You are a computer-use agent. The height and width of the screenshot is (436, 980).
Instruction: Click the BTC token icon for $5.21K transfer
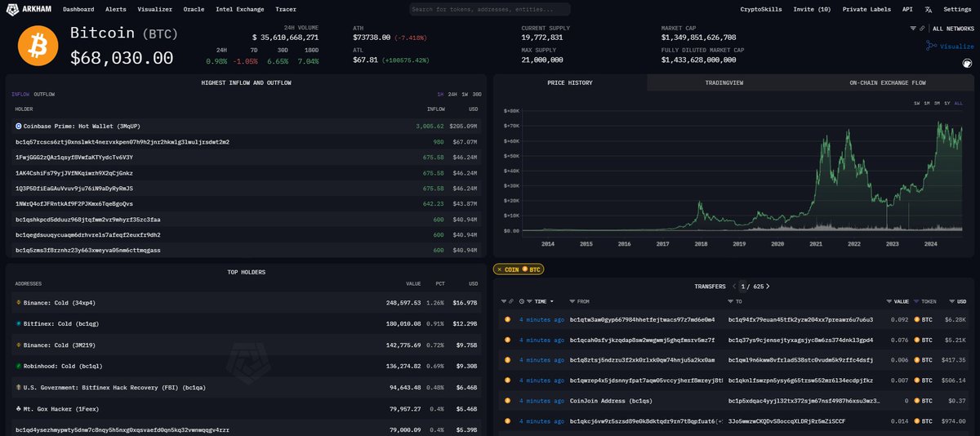[x=916, y=340]
